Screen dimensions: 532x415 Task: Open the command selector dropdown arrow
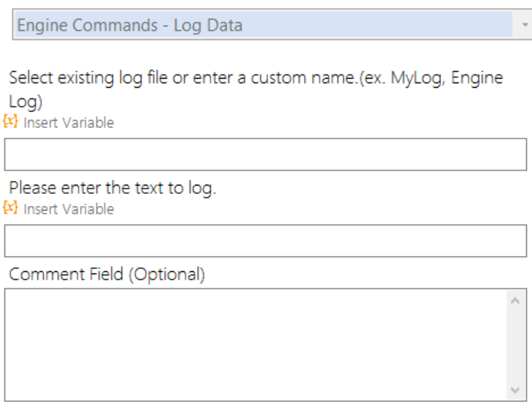click(x=524, y=25)
